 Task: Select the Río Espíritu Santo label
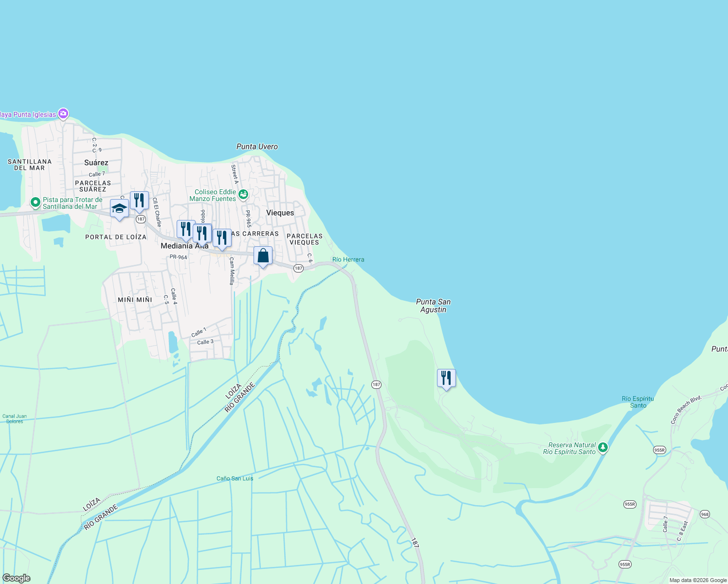638,401
